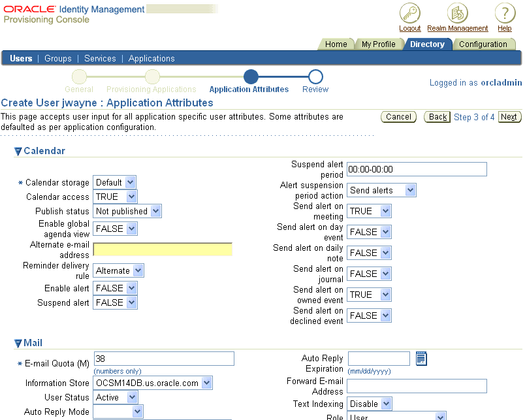The image size is (525, 420).
Task: Click the General step circle in wizard
Action: click(79, 77)
